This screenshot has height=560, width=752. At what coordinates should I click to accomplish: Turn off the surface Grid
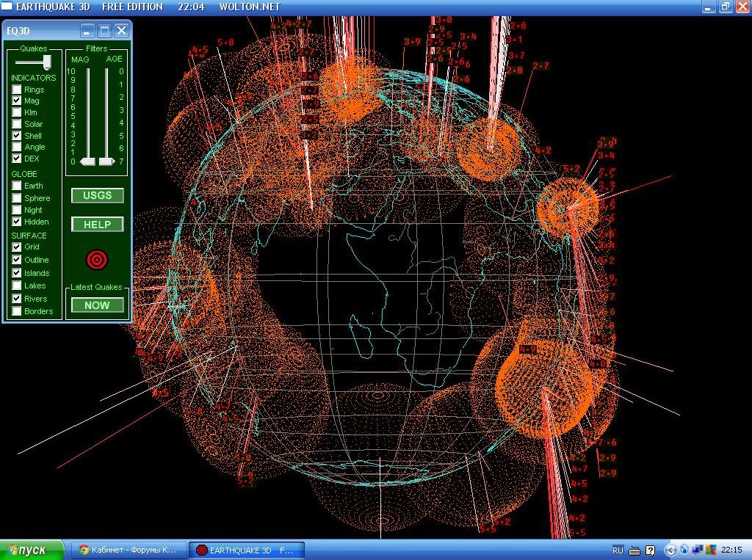[x=17, y=247]
